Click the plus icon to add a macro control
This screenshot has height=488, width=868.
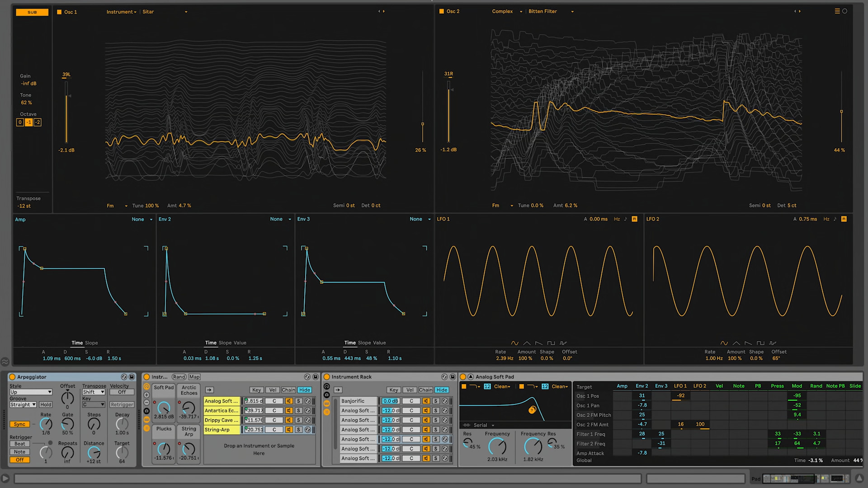coord(146,395)
